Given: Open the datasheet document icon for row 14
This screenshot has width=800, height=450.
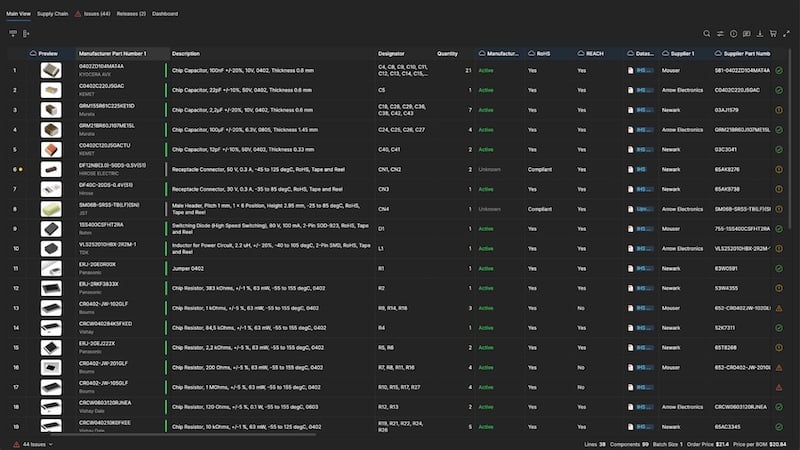Looking at the screenshot, I should point(630,328).
